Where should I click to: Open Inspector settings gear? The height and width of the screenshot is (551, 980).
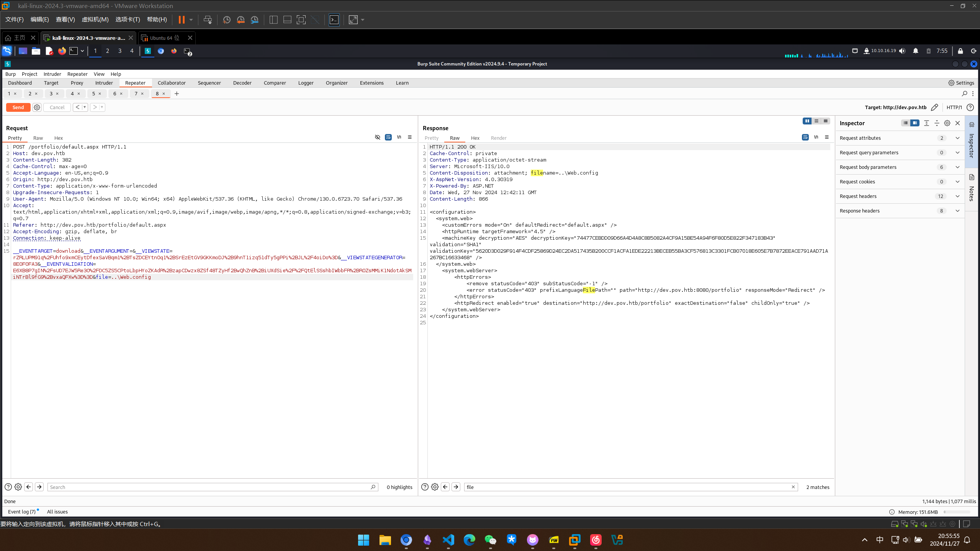pyautogui.click(x=947, y=123)
